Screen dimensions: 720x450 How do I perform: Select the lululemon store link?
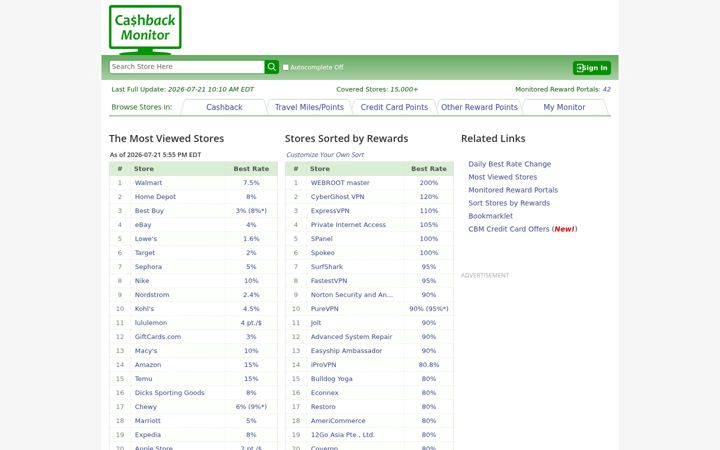tap(151, 323)
